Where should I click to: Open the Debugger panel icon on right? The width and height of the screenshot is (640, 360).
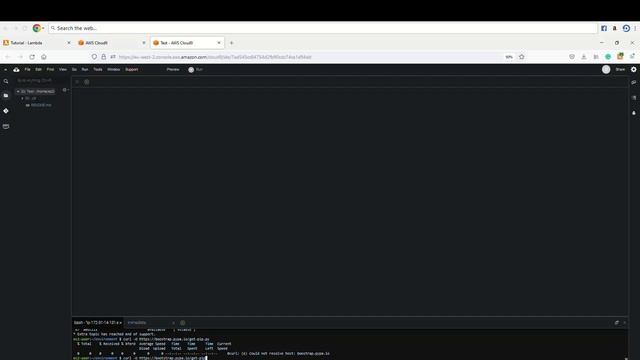(633, 113)
